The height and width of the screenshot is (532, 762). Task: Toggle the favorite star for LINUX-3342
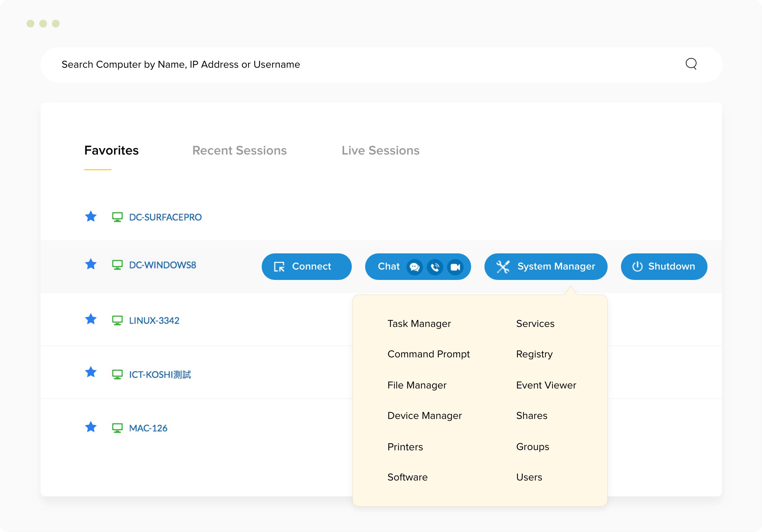tap(90, 319)
